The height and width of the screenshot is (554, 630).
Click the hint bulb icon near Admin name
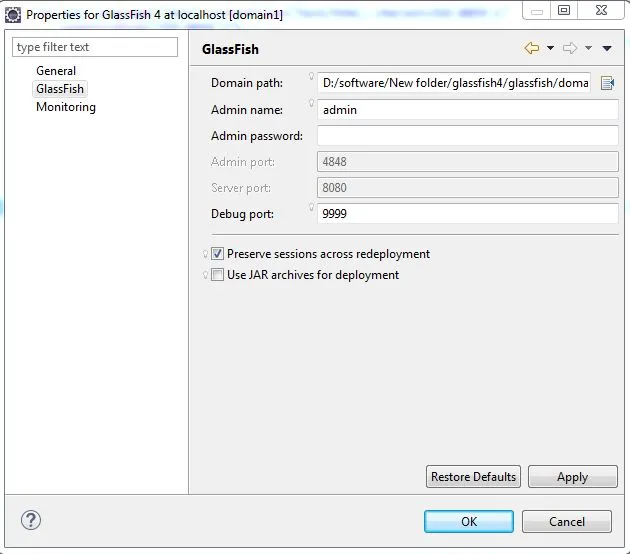[311, 103]
